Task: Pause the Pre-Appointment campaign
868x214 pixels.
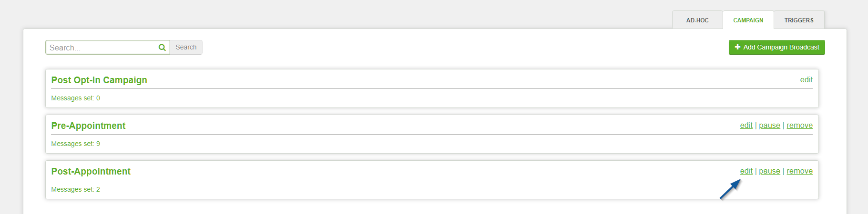Action: 769,126
